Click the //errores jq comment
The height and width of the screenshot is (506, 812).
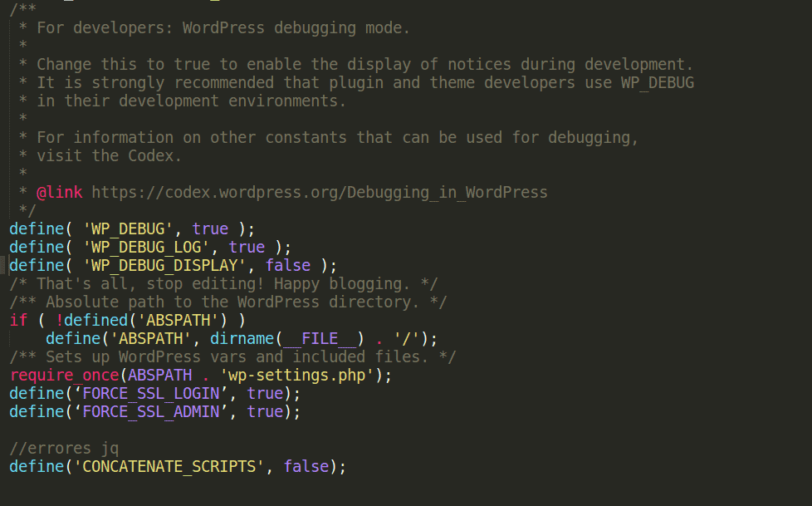[64, 449]
